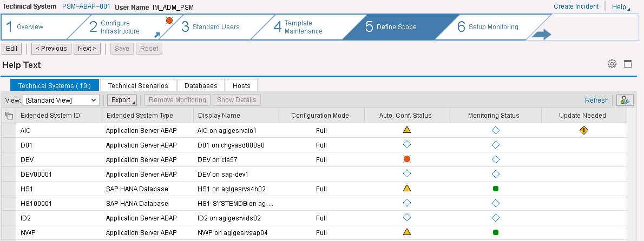Click the Next button
Image resolution: width=644 pixels, height=241 pixels.
point(87,49)
